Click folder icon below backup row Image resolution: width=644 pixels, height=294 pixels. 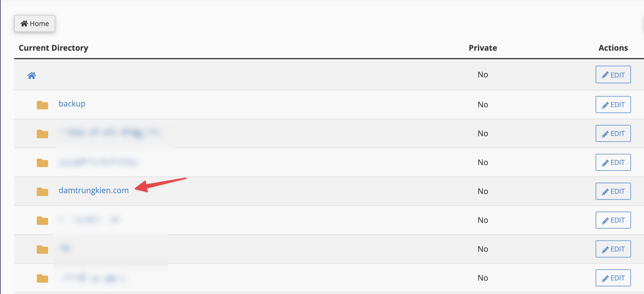(x=42, y=134)
